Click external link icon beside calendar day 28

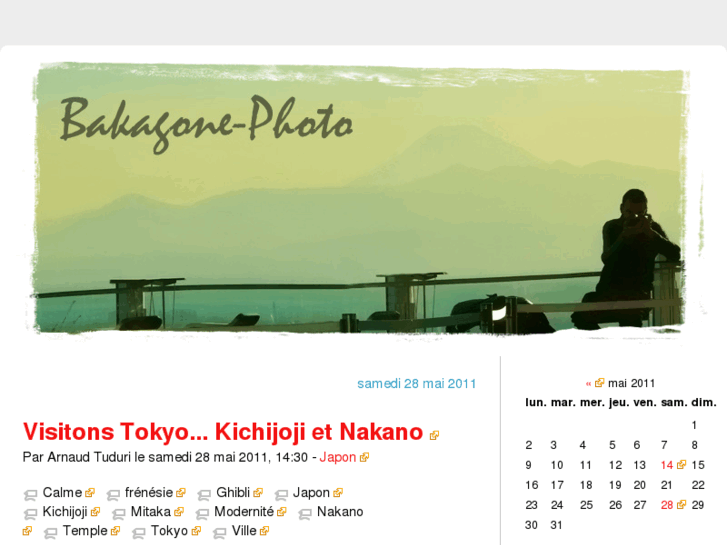point(681,505)
